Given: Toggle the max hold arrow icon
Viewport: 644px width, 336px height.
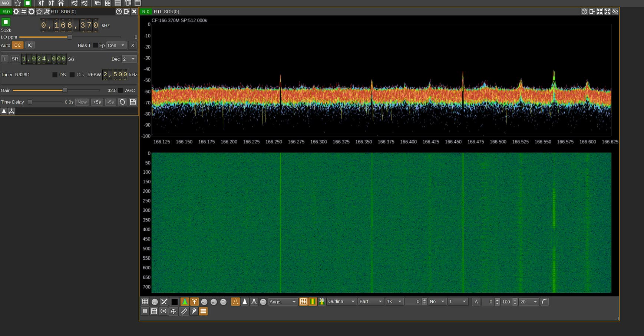Looking at the screenshot, I should (x=194, y=302).
